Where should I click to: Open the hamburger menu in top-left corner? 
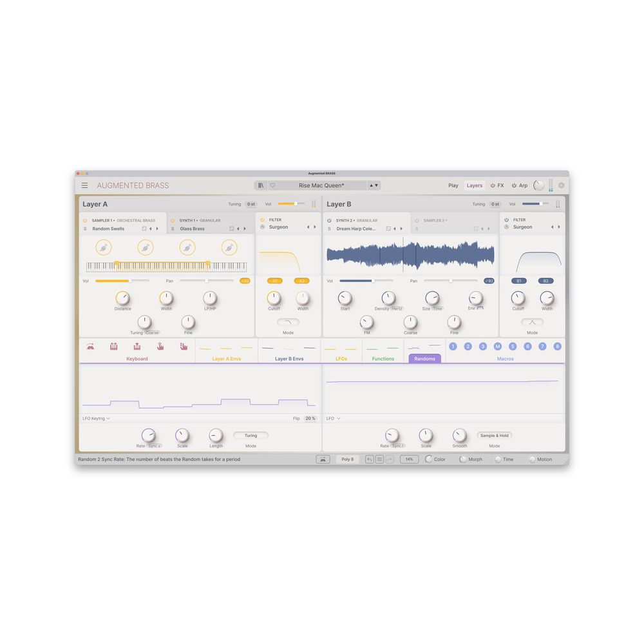coord(85,185)
